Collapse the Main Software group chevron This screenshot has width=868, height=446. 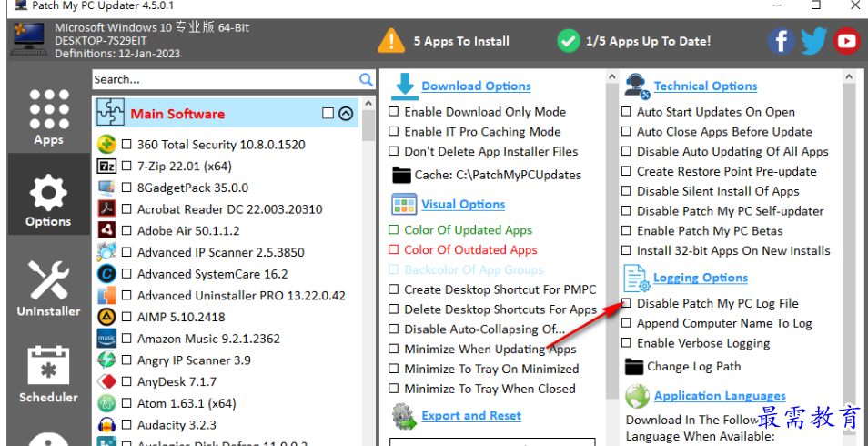[346, 114]
